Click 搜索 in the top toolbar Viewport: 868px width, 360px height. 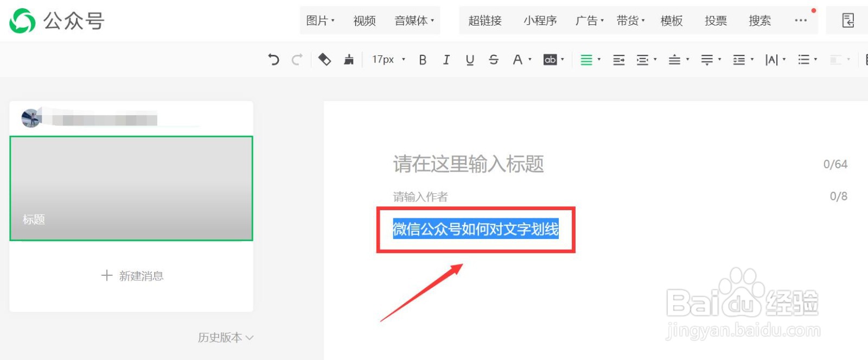click(759, 21)
